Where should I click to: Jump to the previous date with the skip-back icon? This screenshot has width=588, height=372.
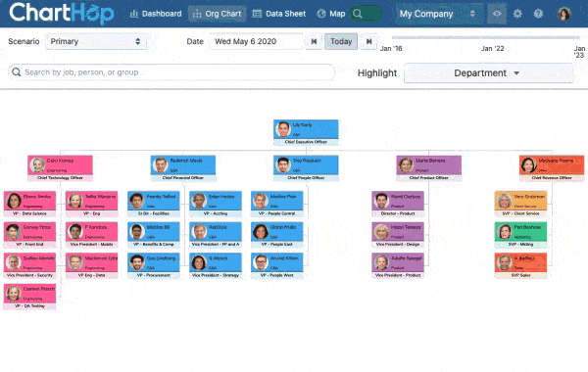314,41
